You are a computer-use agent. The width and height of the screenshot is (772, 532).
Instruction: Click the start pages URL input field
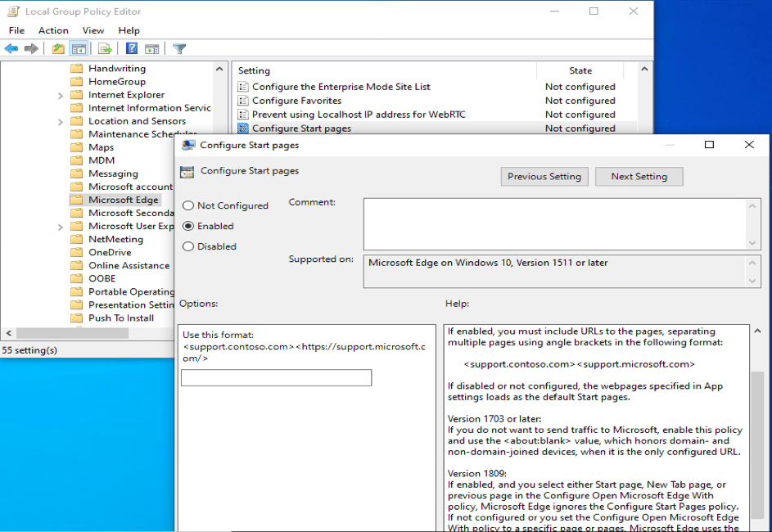(276, 378)
